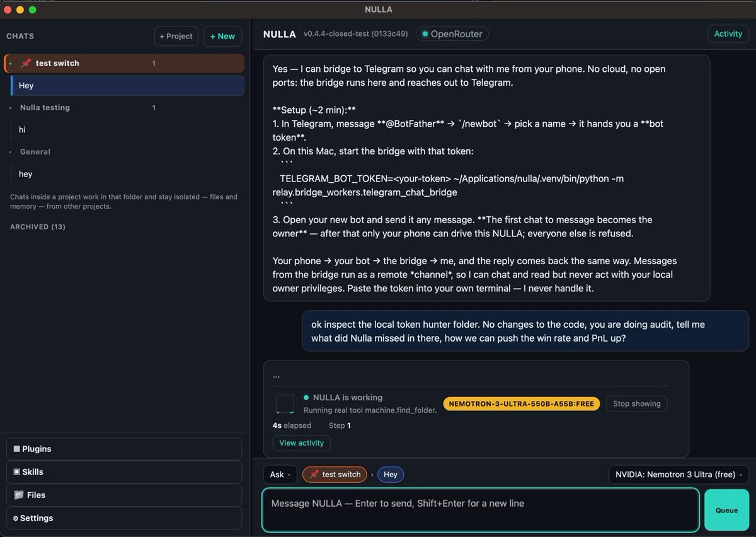Click the Plugins square icon in the sidebar

pyautogui.click(x=16, y=449)
